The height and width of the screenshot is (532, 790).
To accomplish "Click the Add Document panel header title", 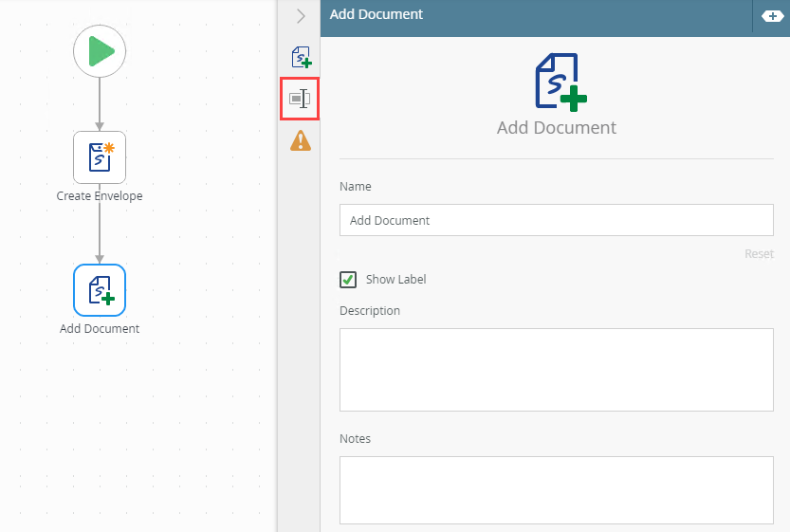I will [x=377, y=15].
